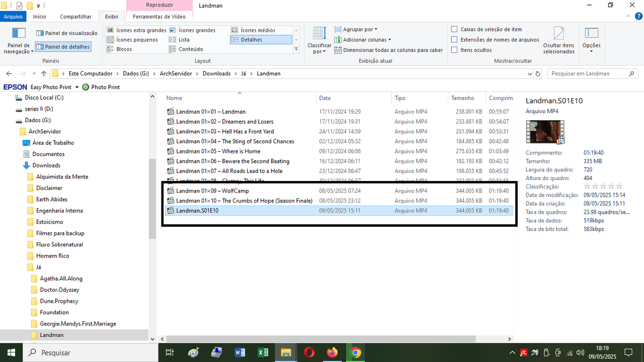Sort by the Tamanho column header
The image size is (644, 362).
pos(466,98)
